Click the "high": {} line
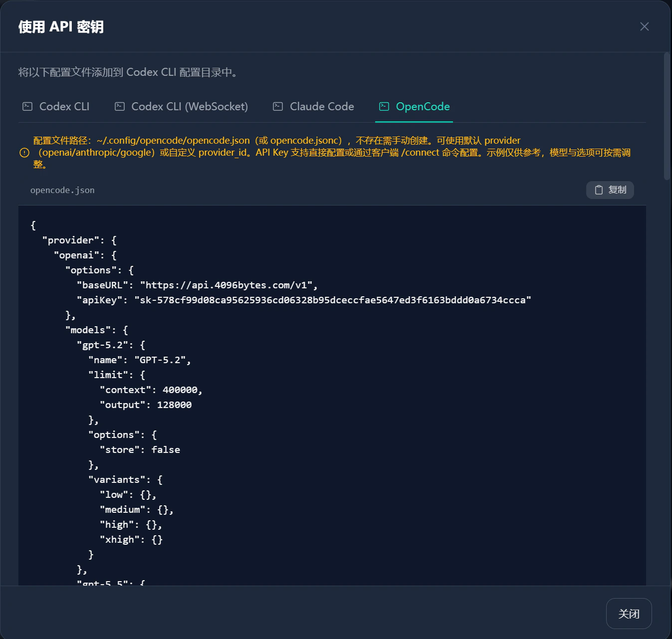 click(131, 525)
